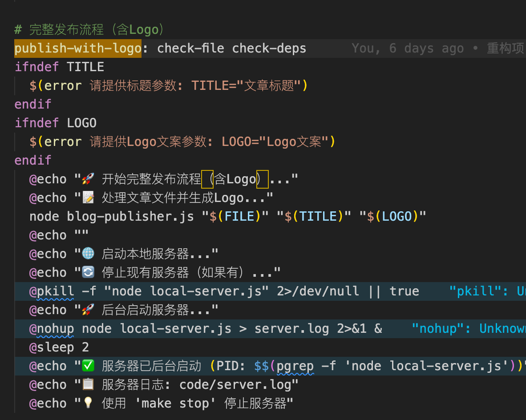Image resolution: width=526 pixels, height=420 pixels.
Task: Click the "$(TITLE)" variable in the node command
Action: pos(314,216)
